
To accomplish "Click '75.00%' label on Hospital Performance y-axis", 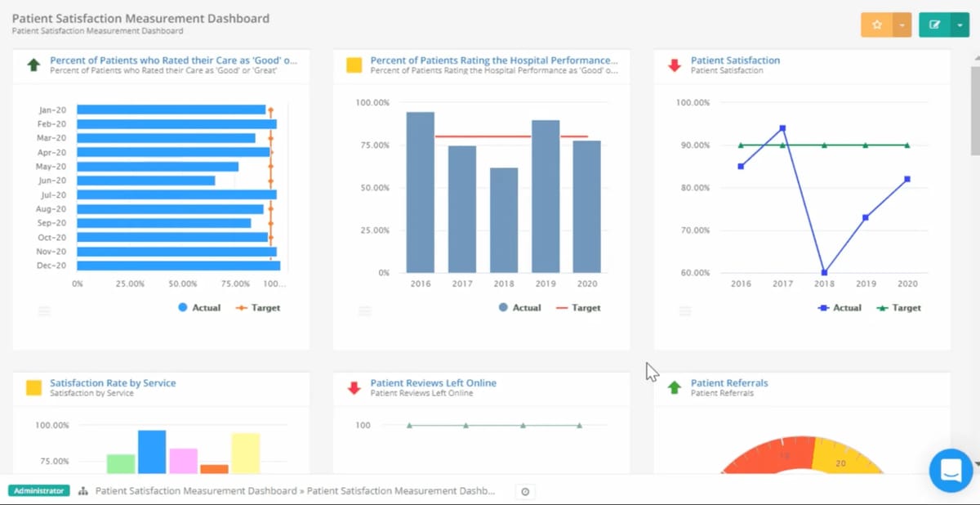I will (x=373, y=145).
